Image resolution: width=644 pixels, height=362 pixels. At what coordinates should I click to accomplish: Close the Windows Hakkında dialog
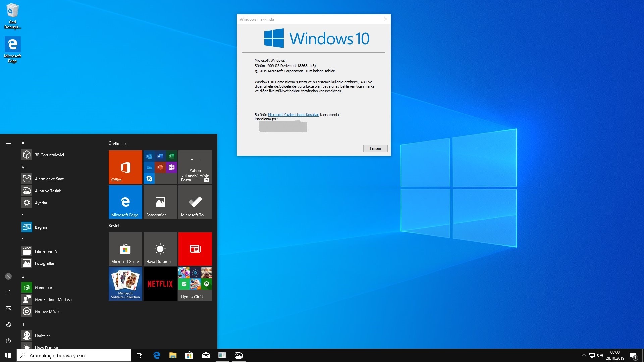pos(386,19)
